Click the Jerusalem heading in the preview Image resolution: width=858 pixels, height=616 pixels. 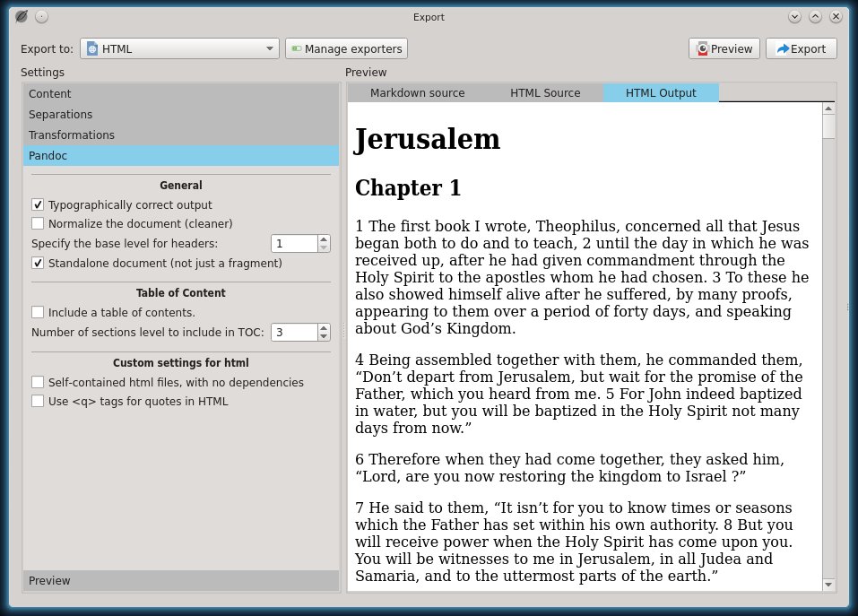[x=428, y=139]
